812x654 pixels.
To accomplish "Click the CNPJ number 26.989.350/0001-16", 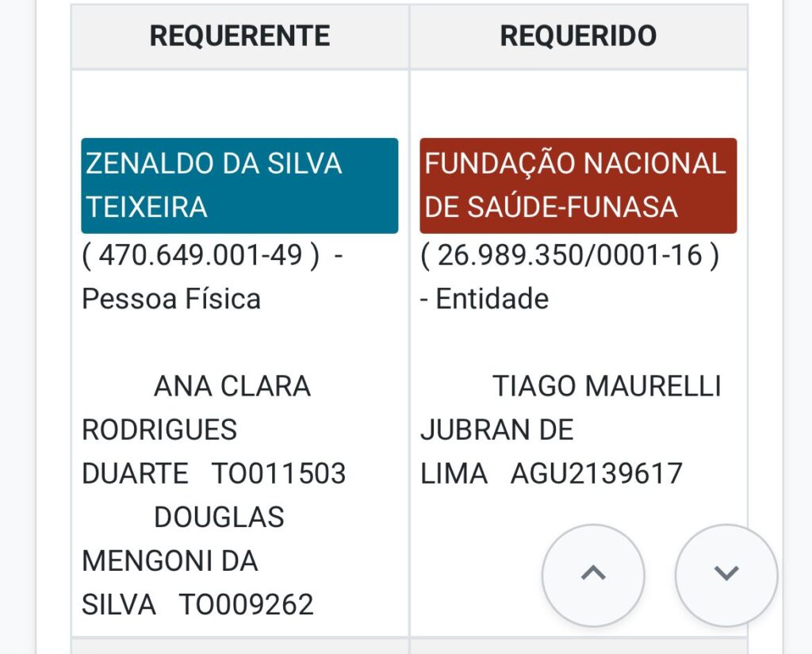I will coord(569,255).
